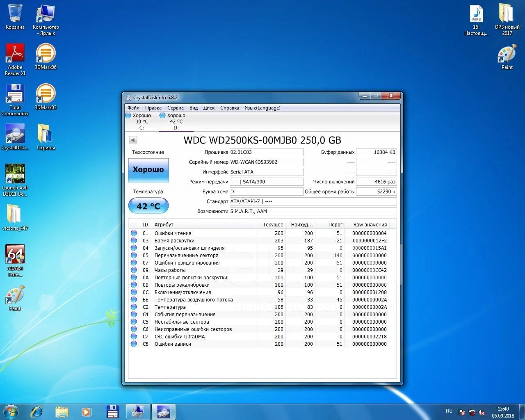Viewport: 525px width, 420px height.
Task: Select the Ошибки чтения row
Action: (x=259, y=233)
